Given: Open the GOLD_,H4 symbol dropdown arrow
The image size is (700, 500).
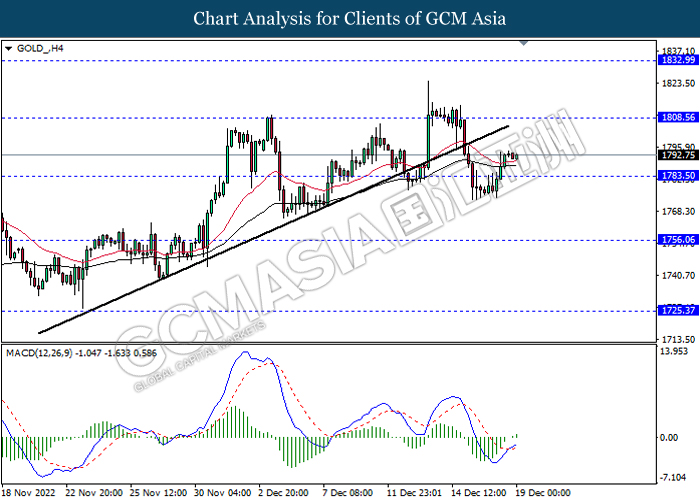Looking at the screenshot, I should [x=8, y=49].
